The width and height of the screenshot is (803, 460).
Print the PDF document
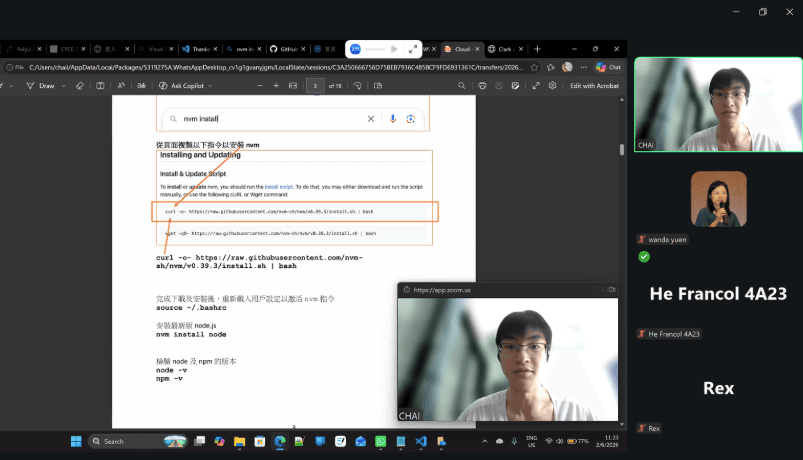pyautogui.click(x=482, y=86)
